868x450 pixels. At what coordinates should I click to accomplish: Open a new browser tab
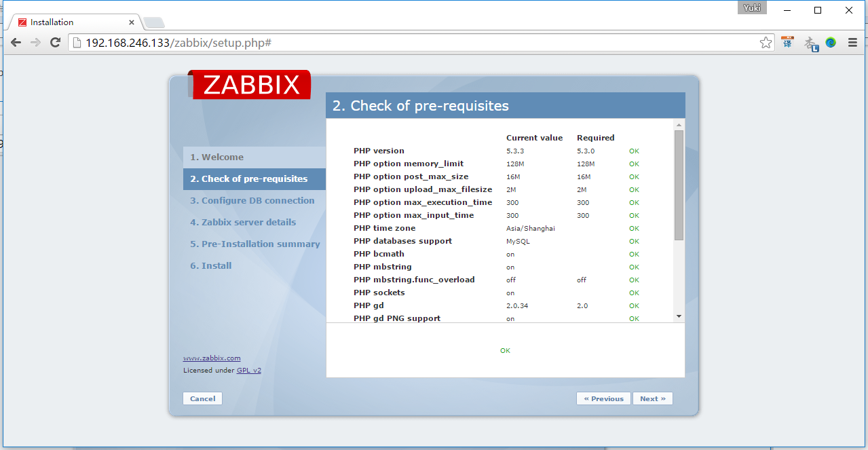[x=153, y=22]
